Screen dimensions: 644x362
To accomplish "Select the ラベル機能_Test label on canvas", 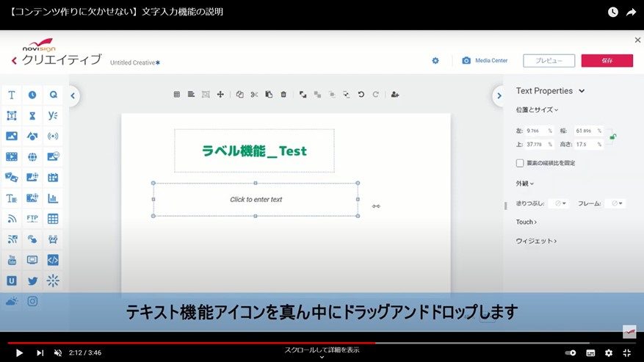I will [254, 151].
